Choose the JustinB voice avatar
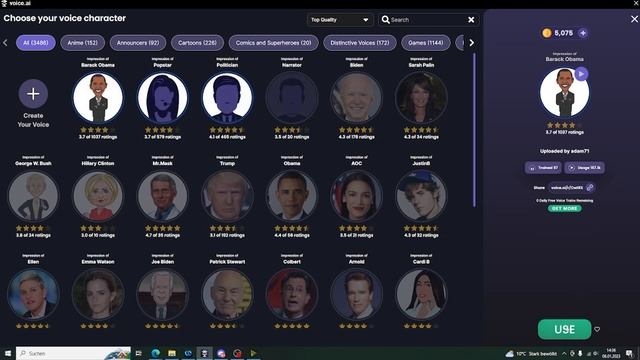The height and width of the screenshot is (360, 640). pos(421,196)
